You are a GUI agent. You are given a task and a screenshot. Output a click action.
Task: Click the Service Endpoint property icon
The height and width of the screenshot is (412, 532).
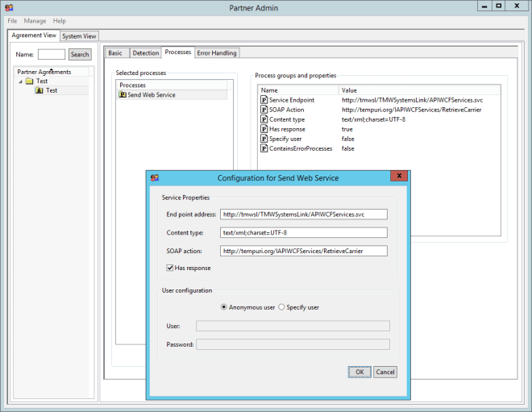pos(264,100)
